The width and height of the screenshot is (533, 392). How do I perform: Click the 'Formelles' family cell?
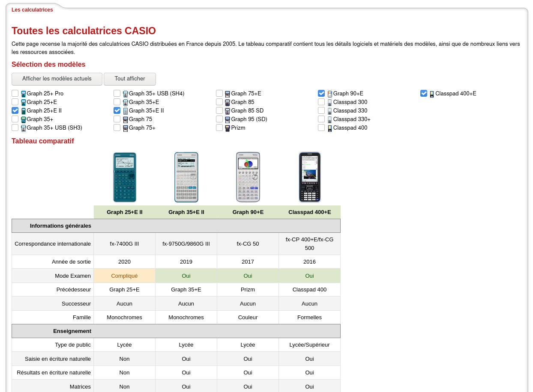click(310, 318)
